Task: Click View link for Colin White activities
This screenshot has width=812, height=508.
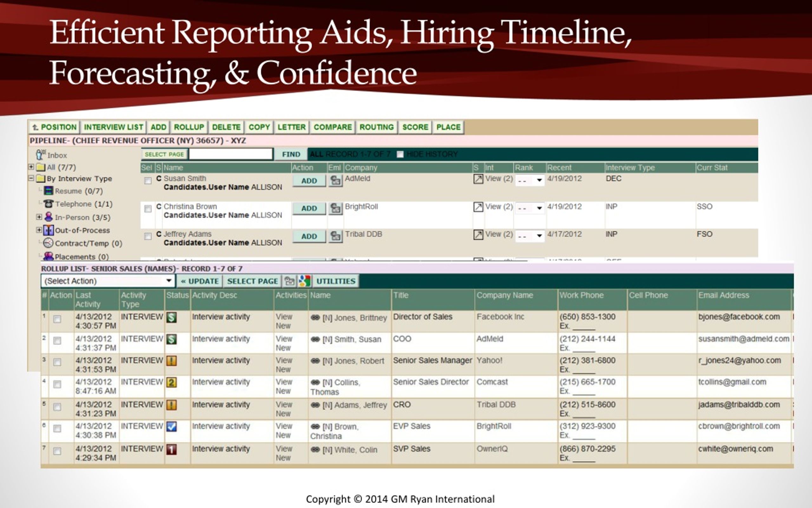Action: [x=284, y=449]
